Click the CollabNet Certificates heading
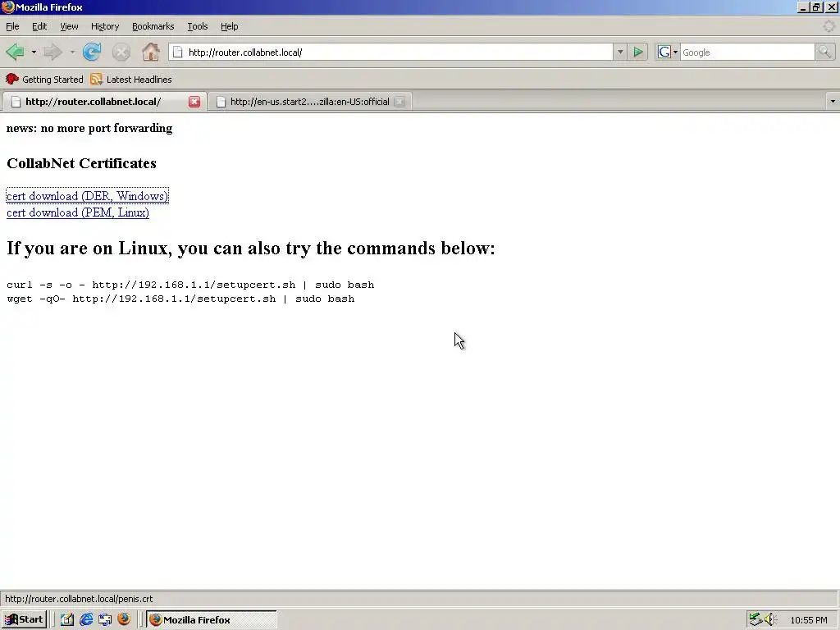The image size is (840, 630). (81, 163)
